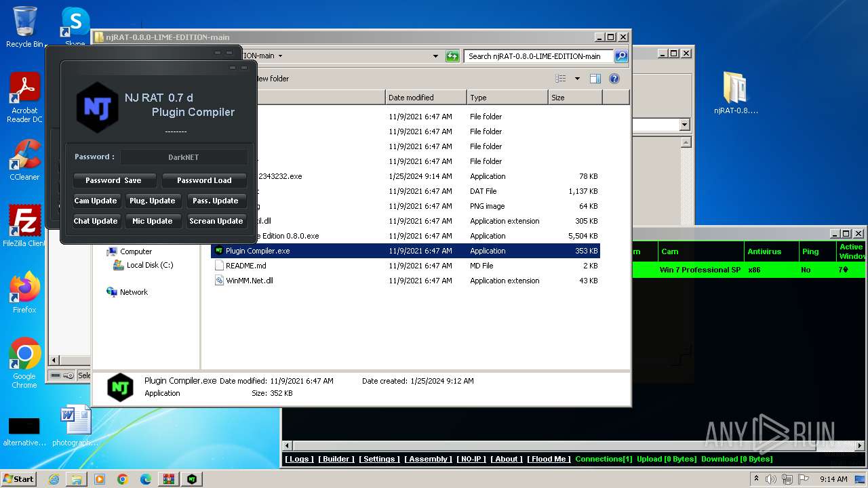Open the Skype desktop shortcut
Viewport: 868px width, 488px height.
point(75,27)
